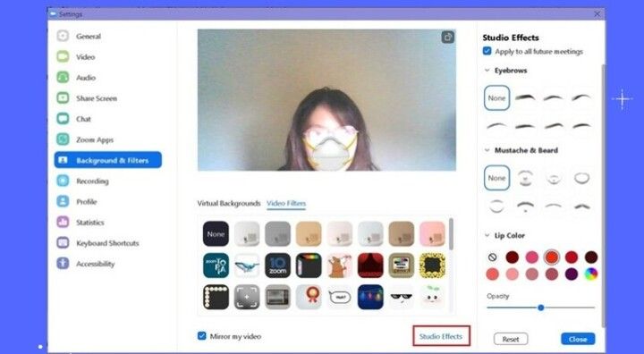Click the lip color Opacity slider
This screenshot has width=644, height=354.
tap(540, 308)
